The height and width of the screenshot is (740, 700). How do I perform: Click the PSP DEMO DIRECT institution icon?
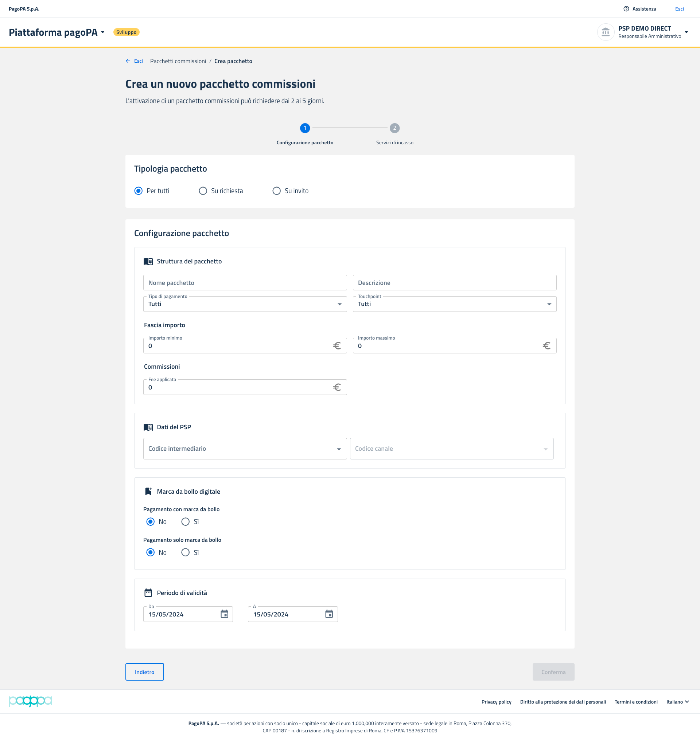click(605, 32)
